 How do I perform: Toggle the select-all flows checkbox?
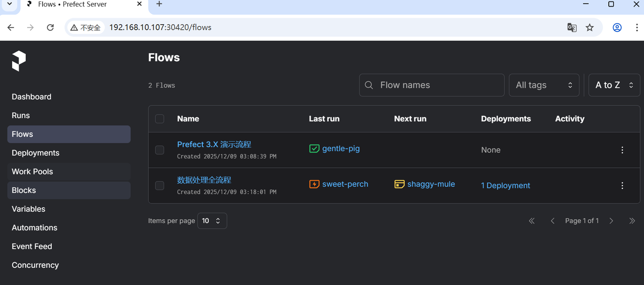[159, 119]
